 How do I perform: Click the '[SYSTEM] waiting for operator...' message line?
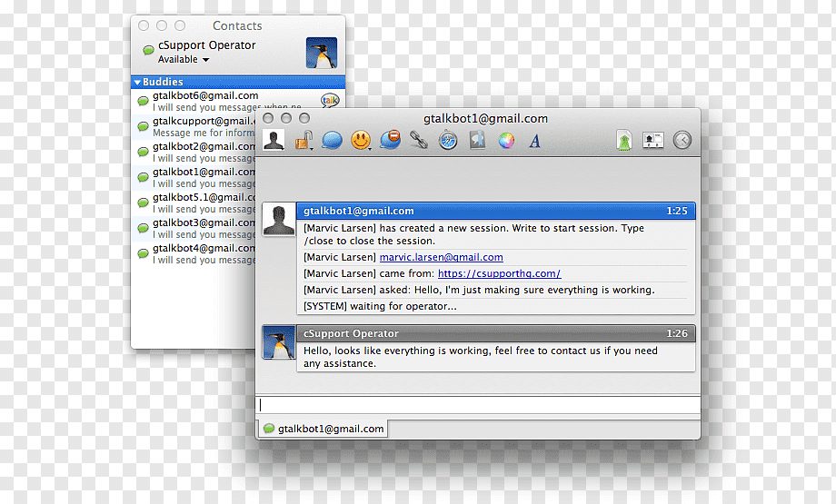point(380,306)
